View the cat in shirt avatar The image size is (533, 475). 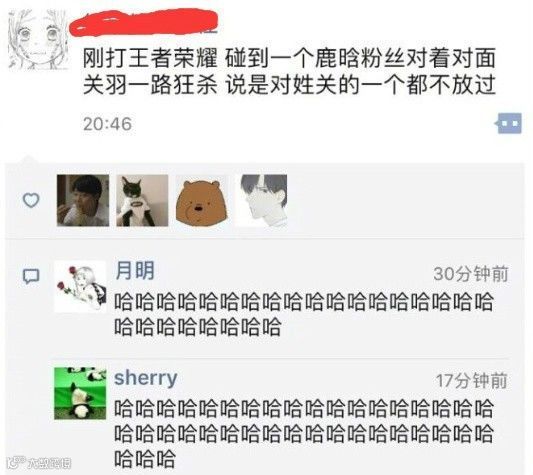142,201
